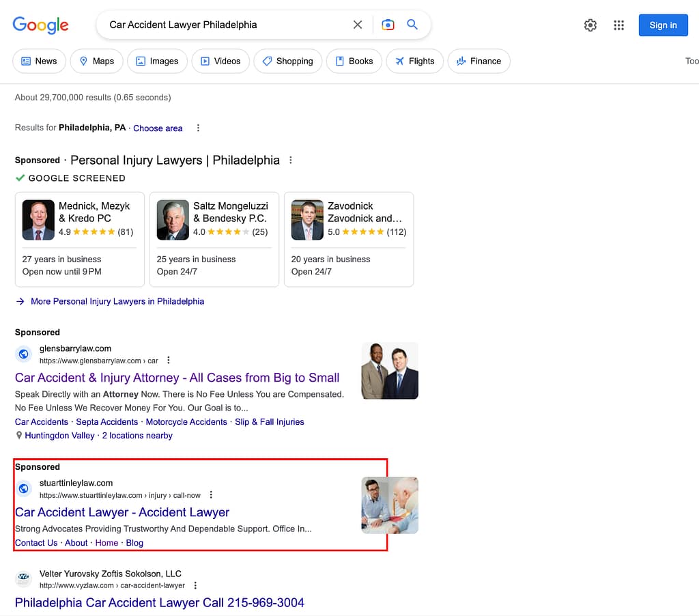Click glensbarrylaw.com globe favicon
The height and width of the screenshot is (616, 699).
tap(24, 354)
